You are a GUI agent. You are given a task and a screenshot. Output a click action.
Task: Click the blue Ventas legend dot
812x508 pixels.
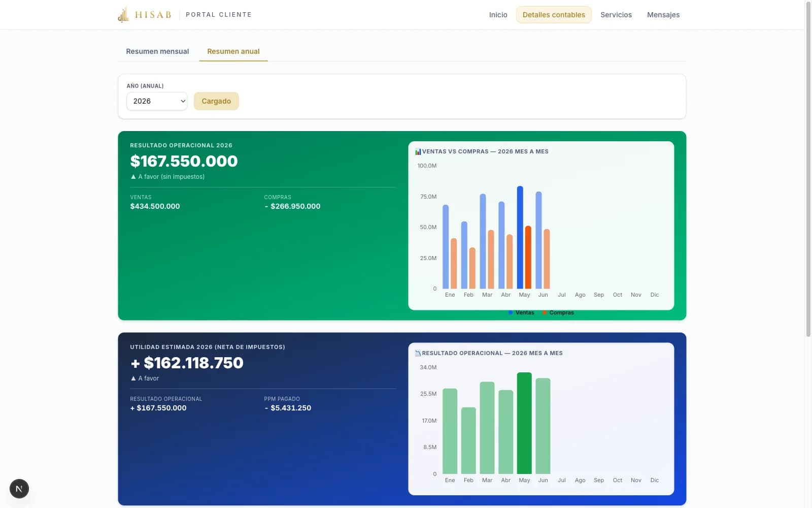coord(511,312)
